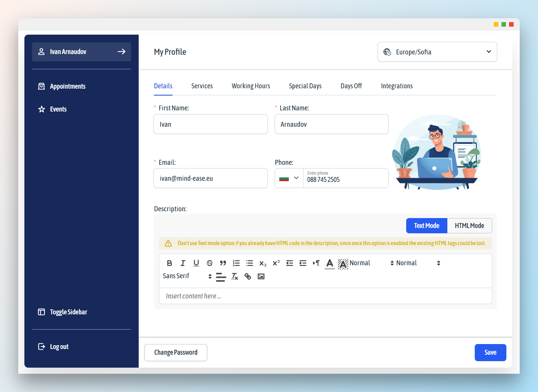This screenshot has width=538, height=392.
Task: Insert a blockquote using quote icon
Action: click(x=223, y=263)
